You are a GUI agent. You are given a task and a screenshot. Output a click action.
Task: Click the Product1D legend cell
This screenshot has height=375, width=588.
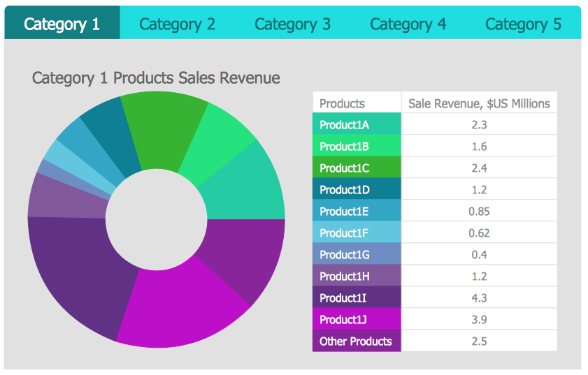(357, 190)
